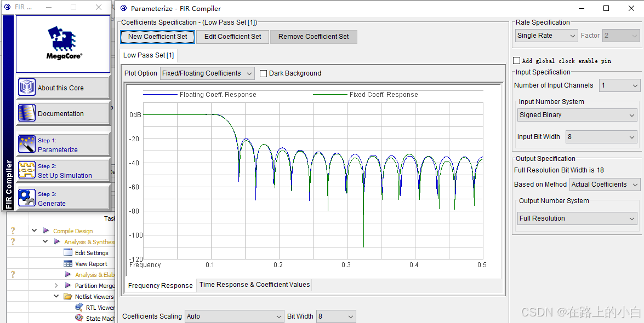Viewport: 644px width, 323px height.
Task: Collapse the Analysis & Synthesis tree node
Action: (45, 242)
